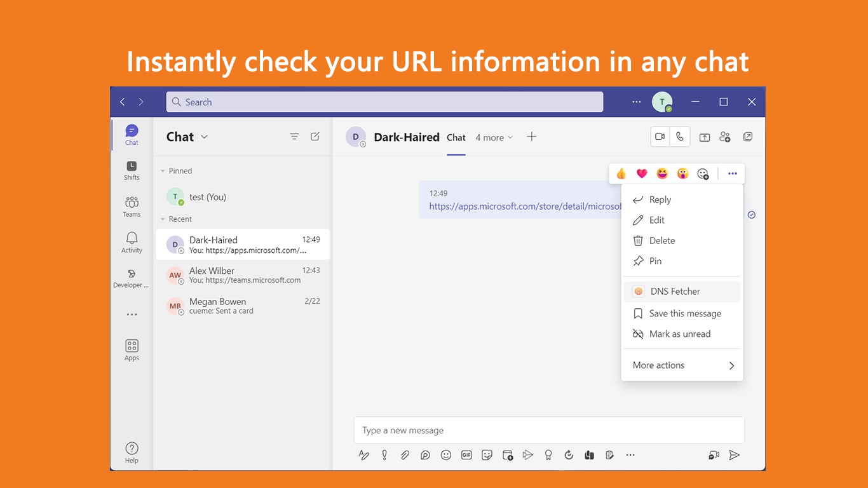868x488 pixels.
Task: Launch DNS Fetcher from the menu
Action: 682,291
